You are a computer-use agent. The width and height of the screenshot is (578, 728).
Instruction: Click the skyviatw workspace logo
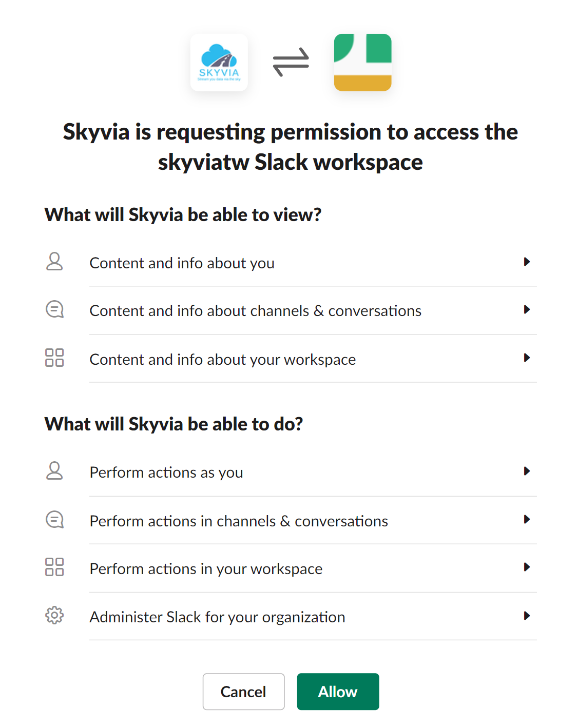[363, 63]
